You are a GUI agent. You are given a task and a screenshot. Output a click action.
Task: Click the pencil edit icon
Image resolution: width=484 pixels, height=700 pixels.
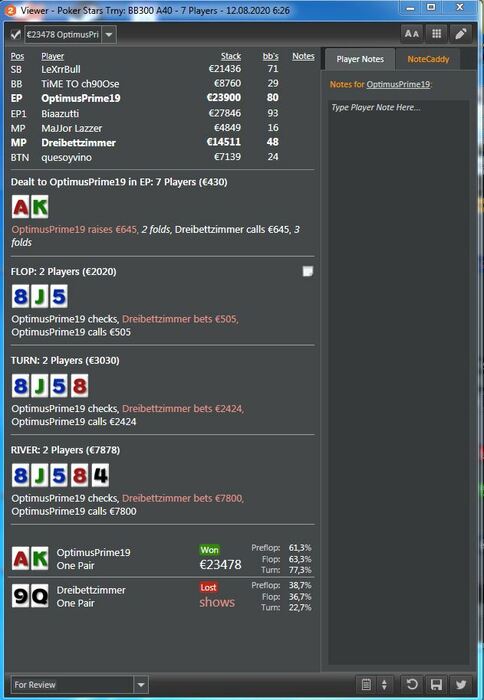pyautogui.click(x=461, y=34)
